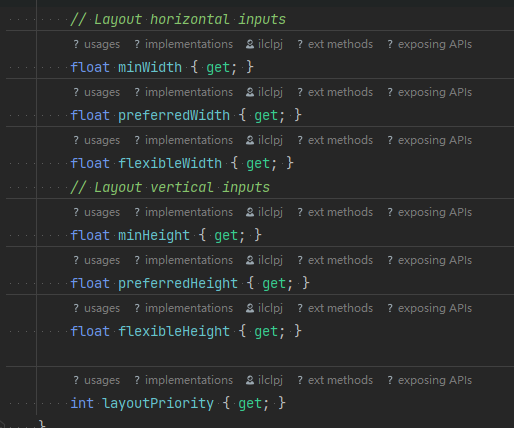
Task: Place cursor on minHeight property name
Action: point(154,235)
